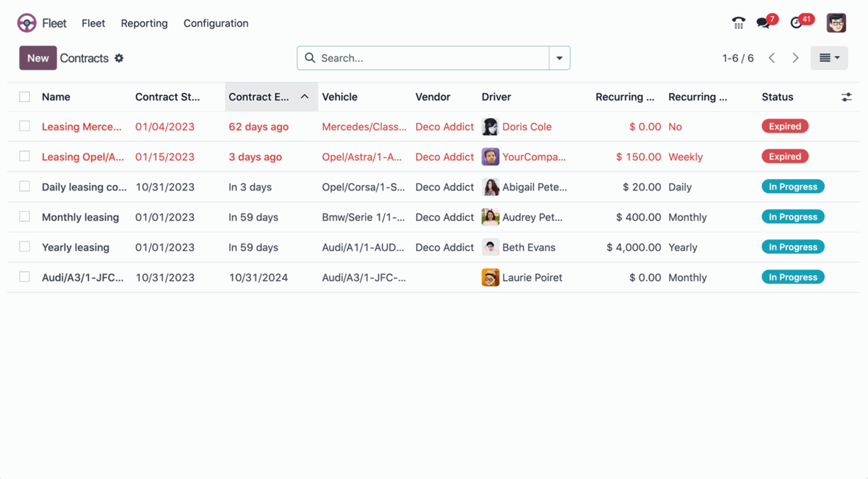
Task: Click the search magnifier icon
Action: click(309, 57)
